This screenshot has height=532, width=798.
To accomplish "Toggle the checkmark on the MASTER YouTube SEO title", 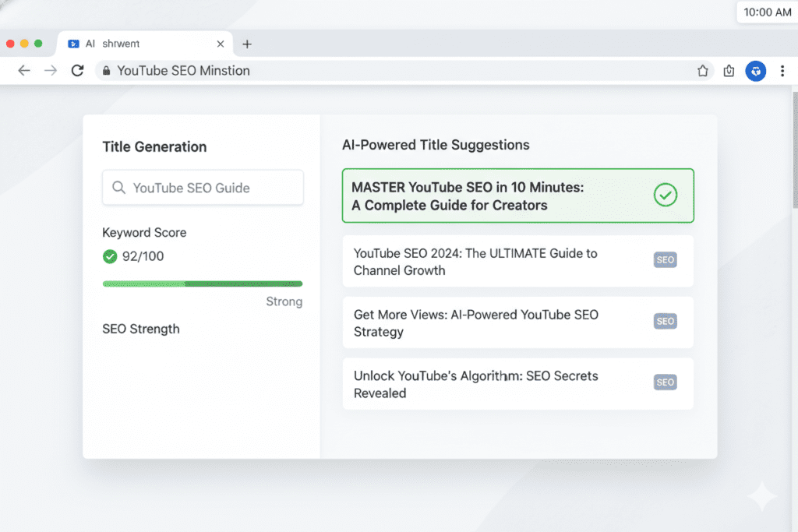I will [665, 195].
